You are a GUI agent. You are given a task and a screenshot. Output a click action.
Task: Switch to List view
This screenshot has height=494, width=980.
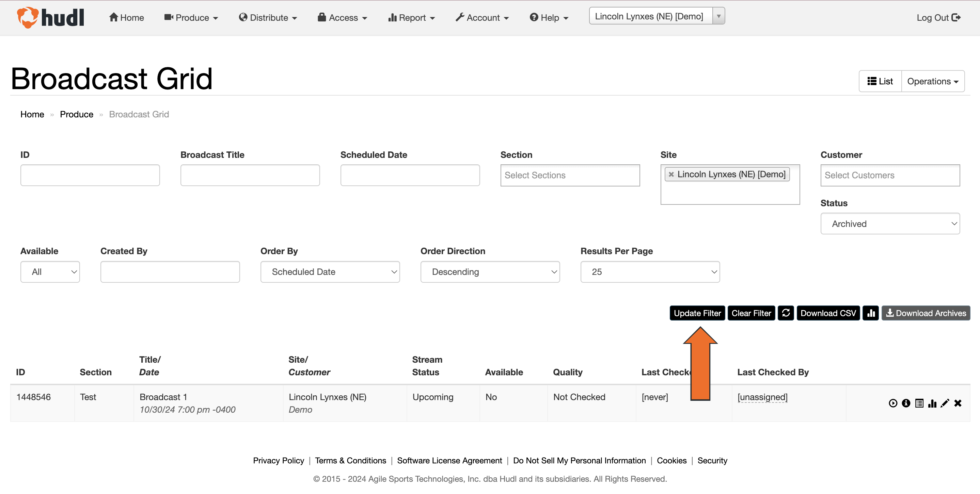click(880, 81)
